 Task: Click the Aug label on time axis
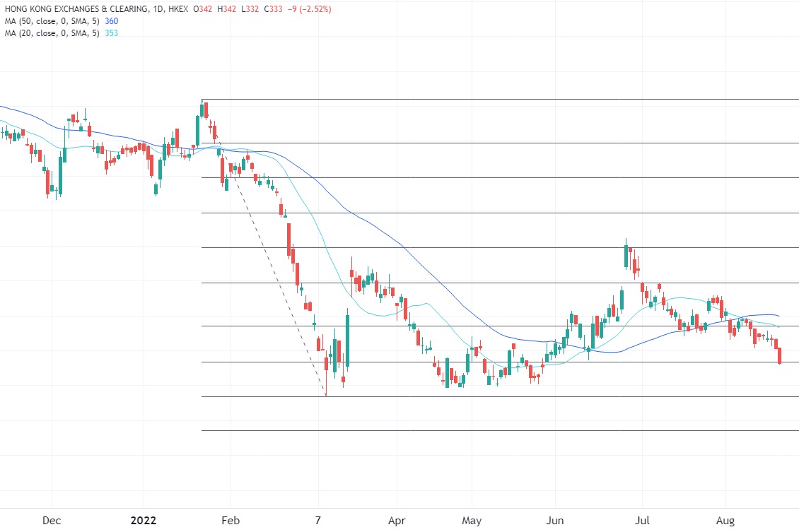point(726,521)
